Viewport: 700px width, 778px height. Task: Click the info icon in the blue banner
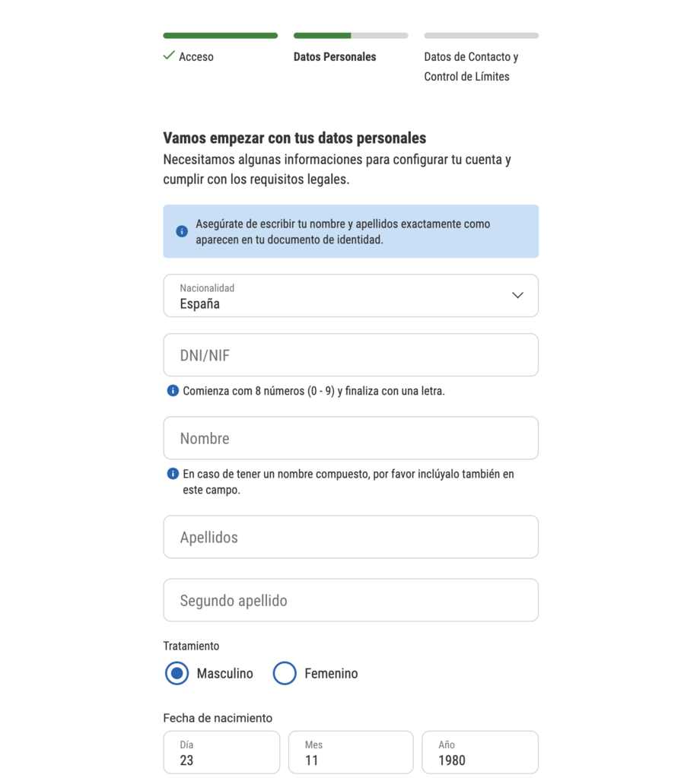pyautogui.click(x=182, y=231)
